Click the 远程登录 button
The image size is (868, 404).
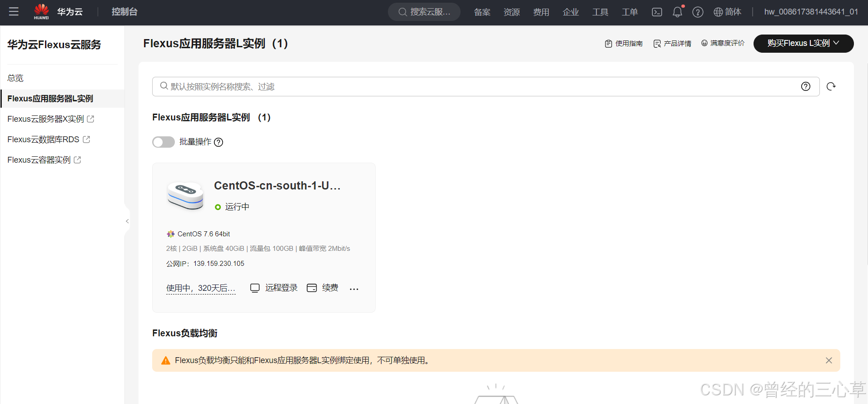click(281, 288)
